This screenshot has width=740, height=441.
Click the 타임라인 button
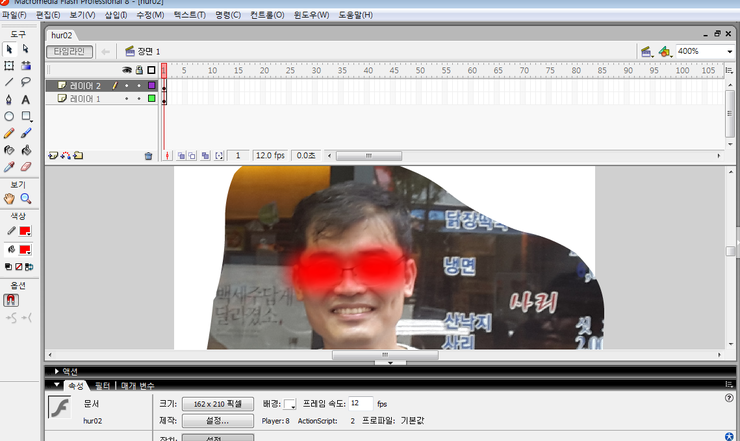pyautogui.click(x=69, y=51)
